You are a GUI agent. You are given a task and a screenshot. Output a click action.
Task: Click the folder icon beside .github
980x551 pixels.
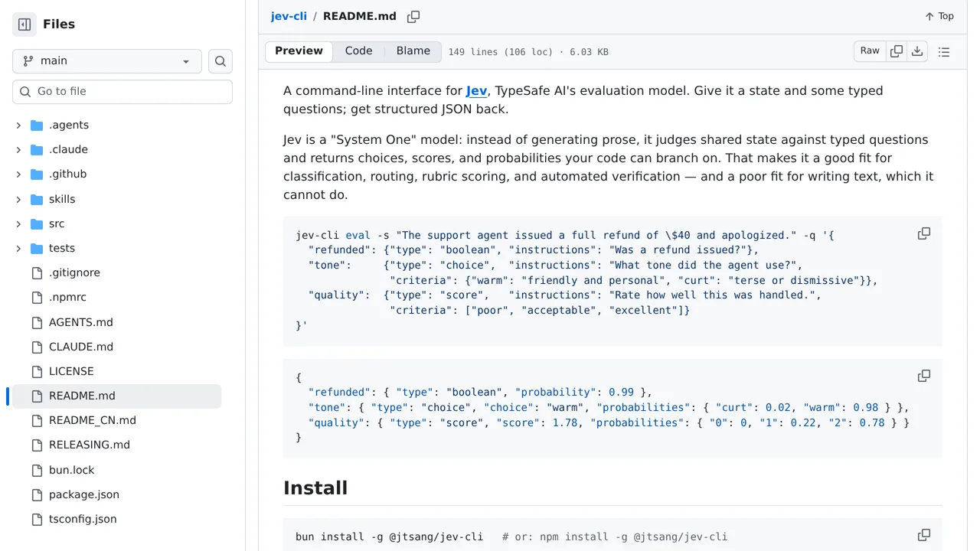pyautogui.click(x=37, y=174)
